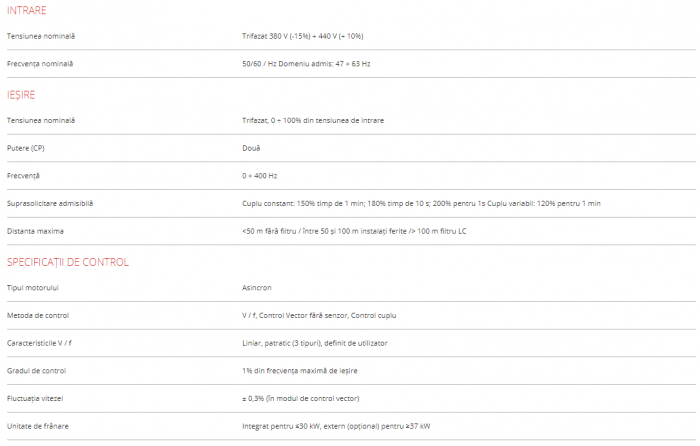This screenshot has height=446, width=700.
Task: Click the Fluctuația vitezei row label
Action: [x=37, y=398]
